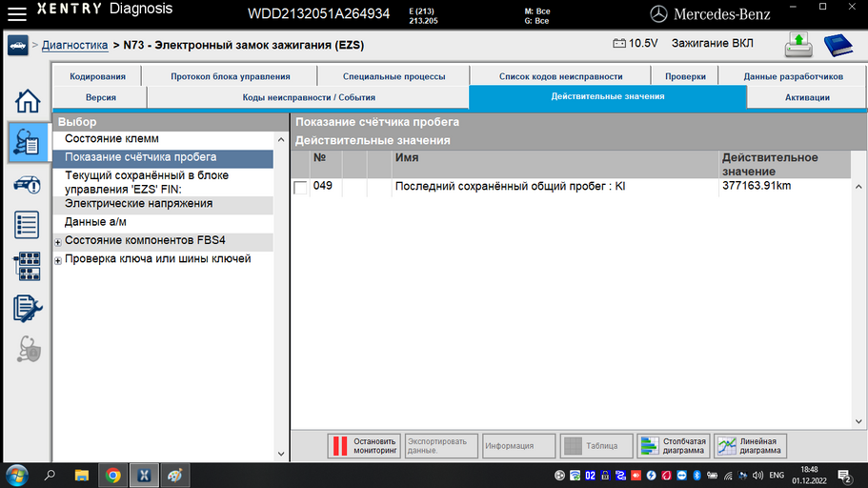The height and width of the screenshot is (488, 868).
Task: Select Показание счётчика пробега in the list
Action: point(163,157)
